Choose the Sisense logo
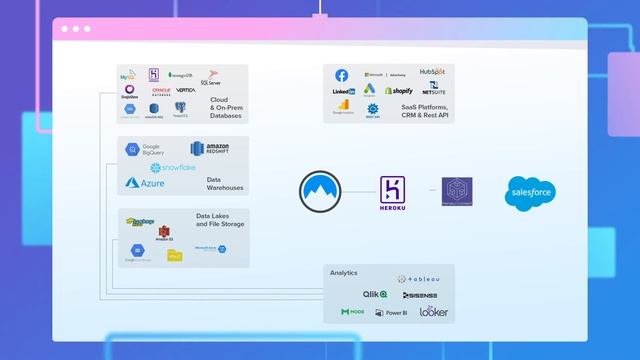This screenshot has height=360, width=640. [x=420, y=296]
